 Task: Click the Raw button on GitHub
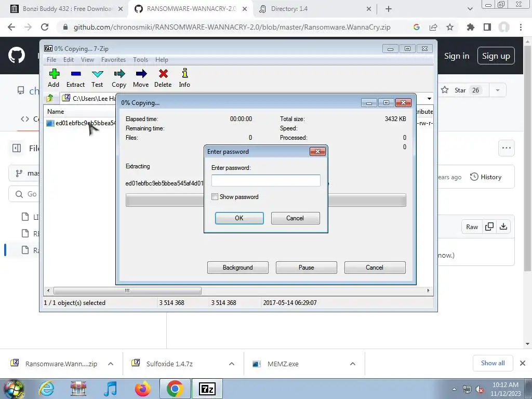tap(472, 227)
